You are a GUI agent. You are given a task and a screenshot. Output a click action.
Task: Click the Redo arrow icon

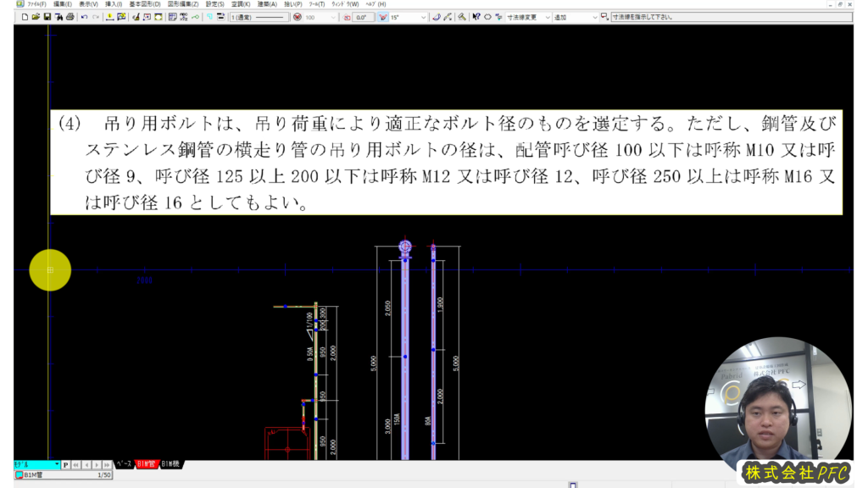point(96,17)
